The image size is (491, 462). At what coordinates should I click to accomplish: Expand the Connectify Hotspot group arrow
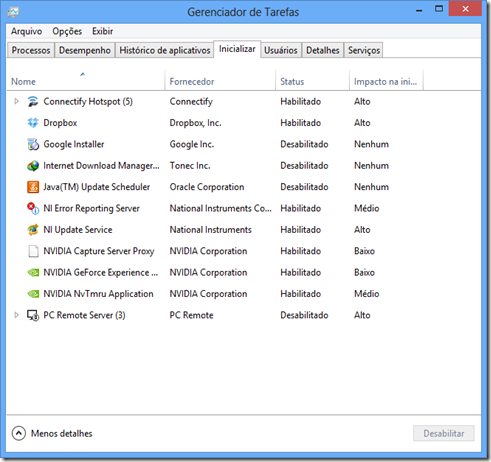coord(16,101)
